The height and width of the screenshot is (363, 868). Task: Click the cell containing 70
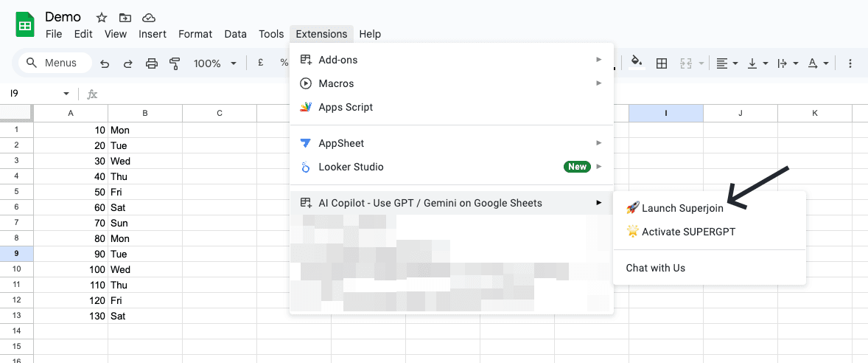[71, 223]
